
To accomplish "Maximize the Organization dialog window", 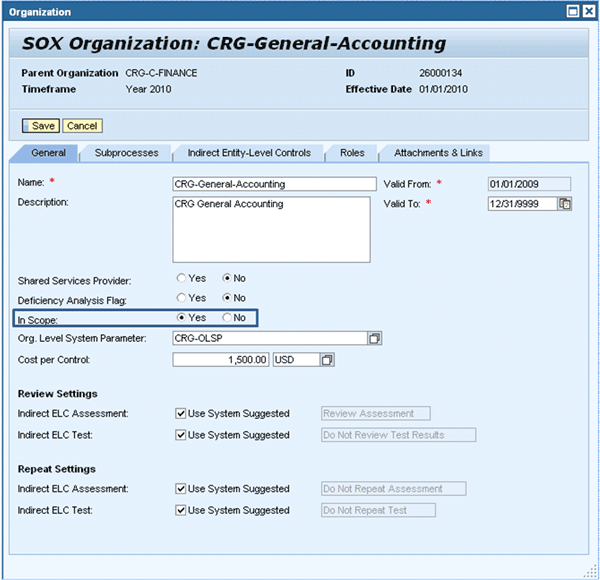I will (571, 12).
